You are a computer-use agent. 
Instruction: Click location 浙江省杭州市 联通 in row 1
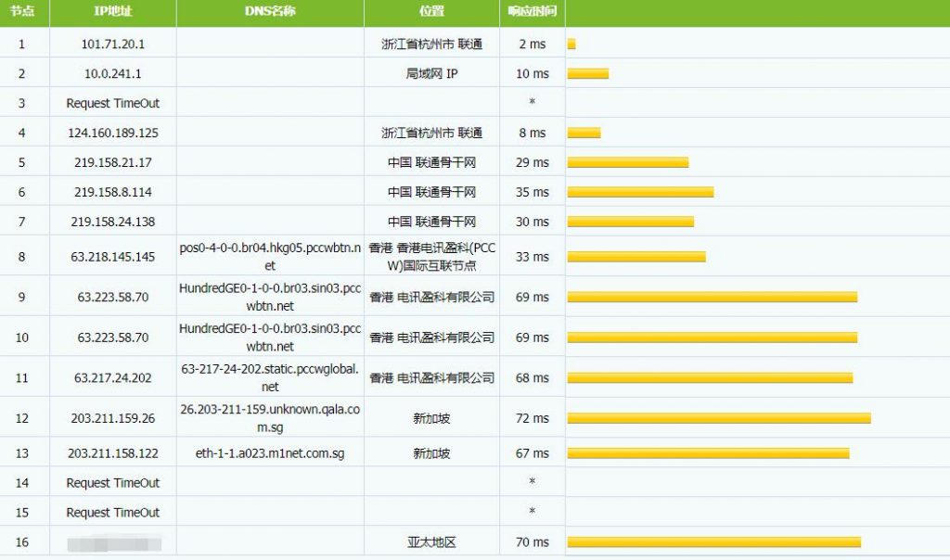pos(431,45)
